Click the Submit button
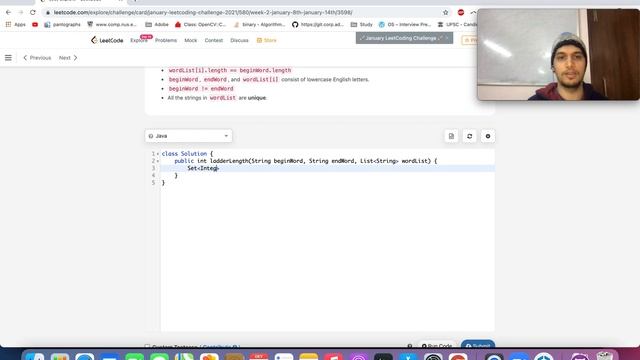Screen dimensions: 640x360 (x=478, y=345)
